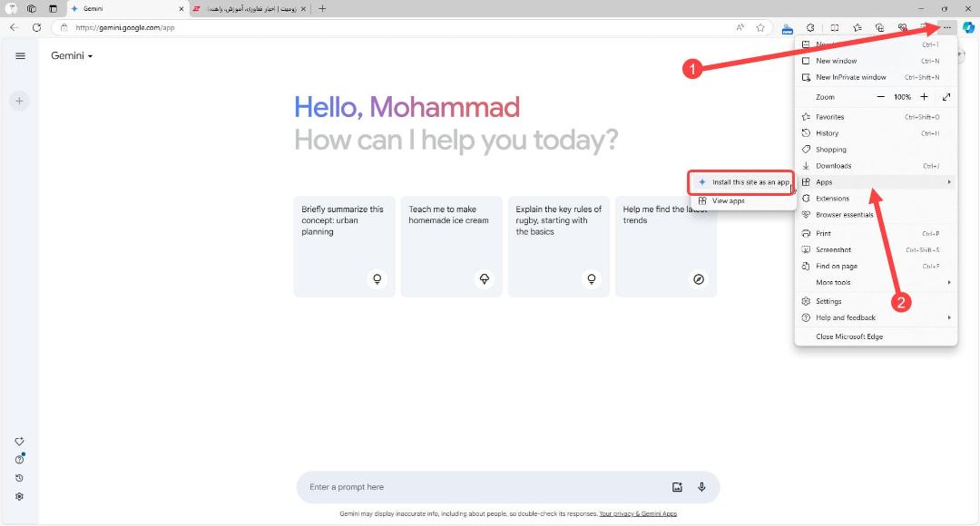Screen dimensions: 980x526
Task: Open History from the menu
Action: tap(876, 133)
